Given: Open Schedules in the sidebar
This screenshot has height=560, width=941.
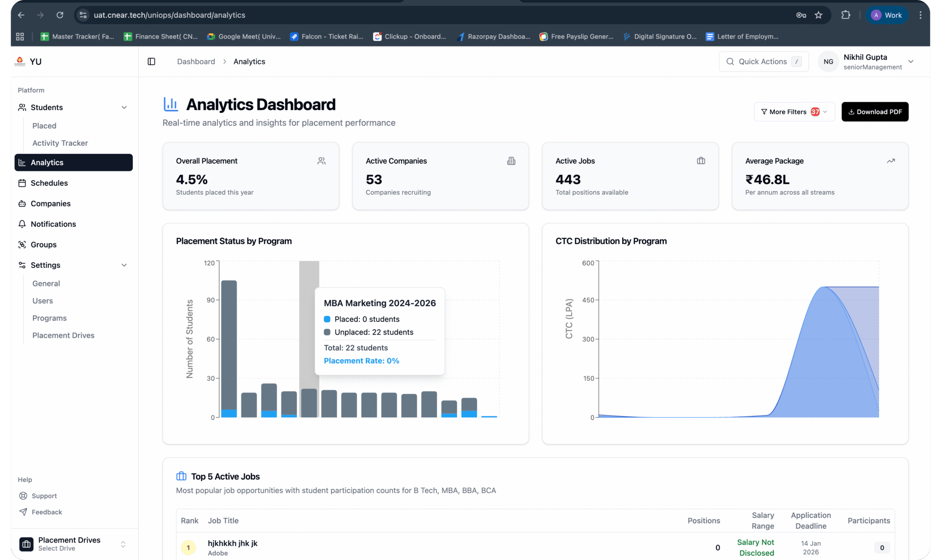Looking at the screenshot, I should click(49, 183).
